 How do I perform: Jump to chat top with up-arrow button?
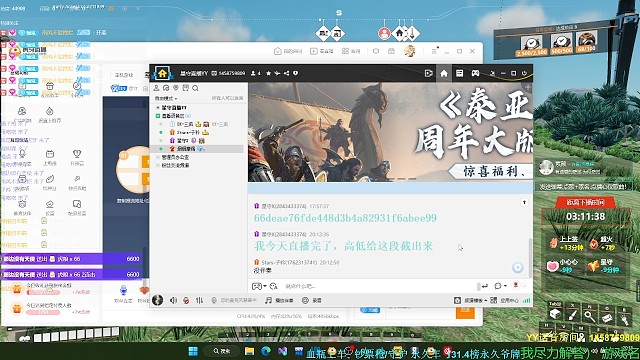524,202
